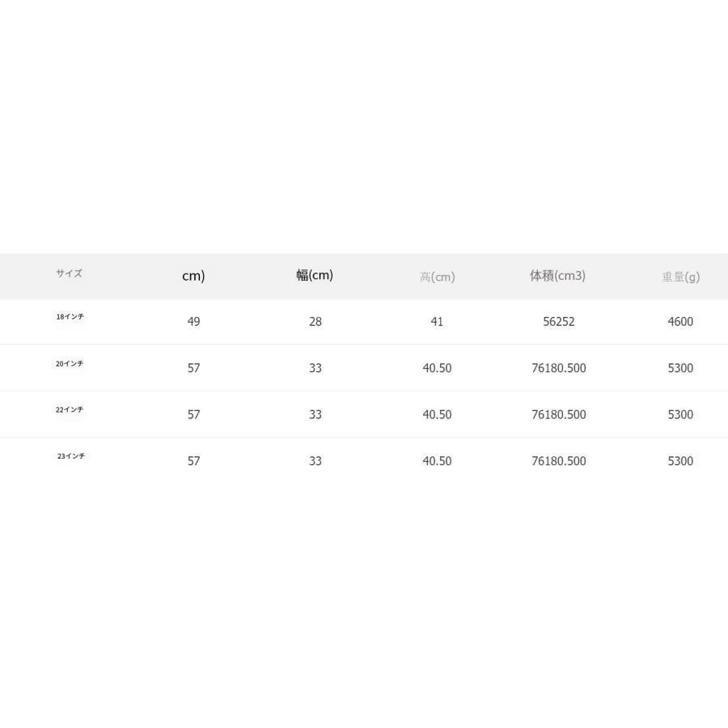Click 5300 weight in the 23インチ row
The height and width of the screenshot is (728, 728).
[680, 461]
